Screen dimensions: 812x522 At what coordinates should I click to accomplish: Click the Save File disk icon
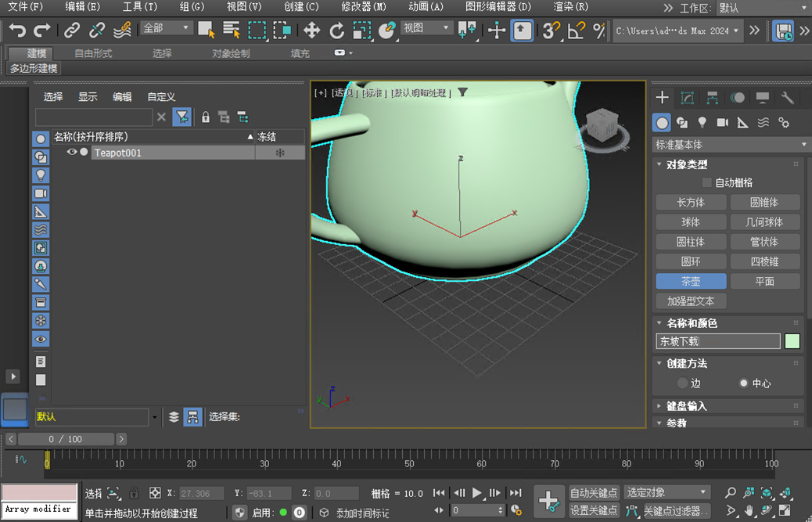pos(783,31)
